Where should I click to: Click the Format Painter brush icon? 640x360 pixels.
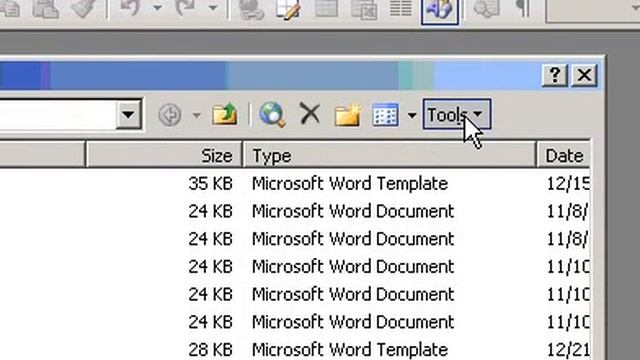tap(83, 9)
